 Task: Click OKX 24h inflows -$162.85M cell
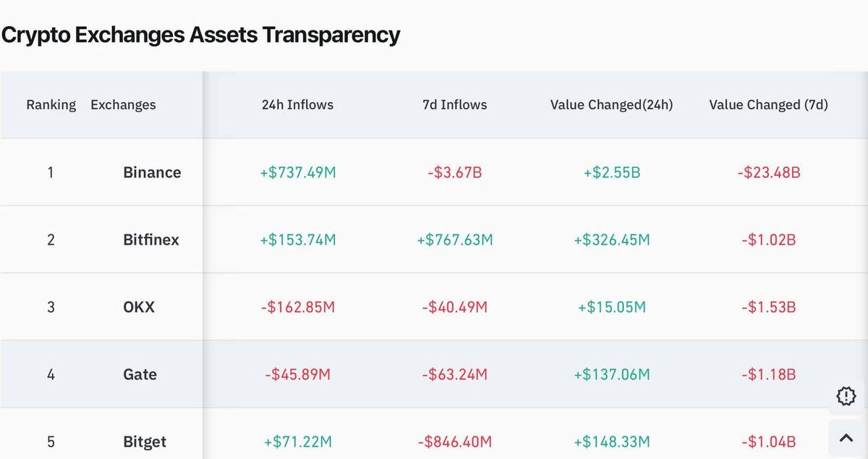coord(298,307)
